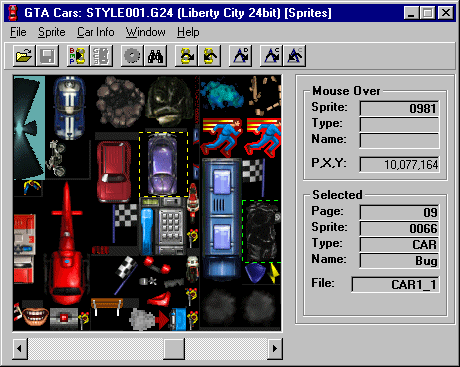Select the yellow lightning bolt sprite
Image resolution: width=460 pixels, height=367 pixels.
[274, 273]
